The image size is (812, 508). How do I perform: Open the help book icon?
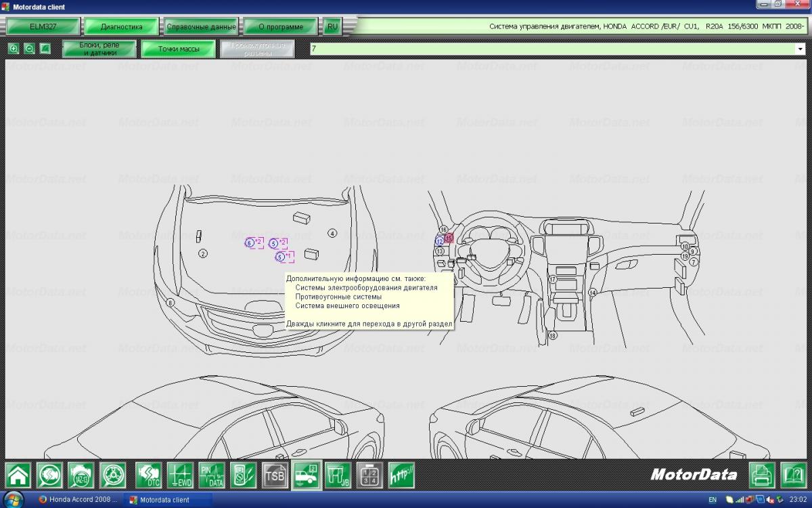[793, 475]
